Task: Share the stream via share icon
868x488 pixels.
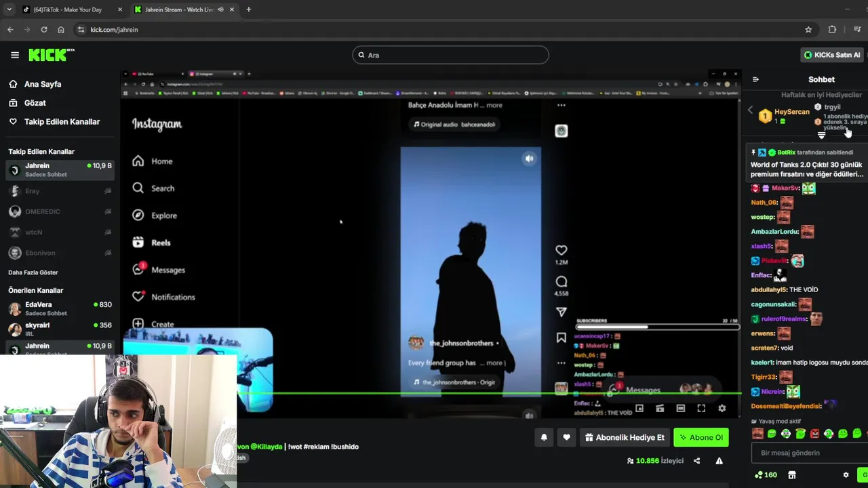Action: (x=696, y=461)
